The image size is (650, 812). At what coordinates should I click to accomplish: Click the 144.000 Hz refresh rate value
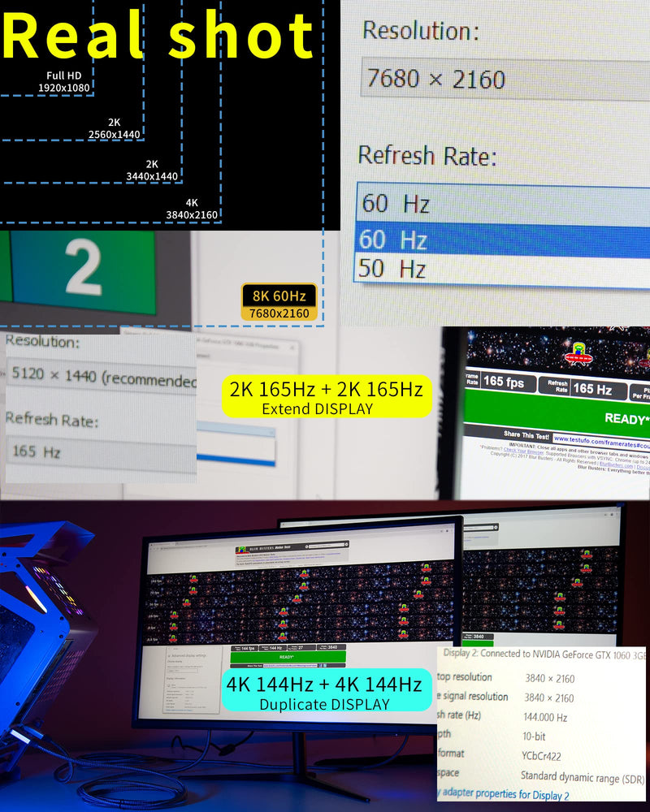(x=545, y=717)
